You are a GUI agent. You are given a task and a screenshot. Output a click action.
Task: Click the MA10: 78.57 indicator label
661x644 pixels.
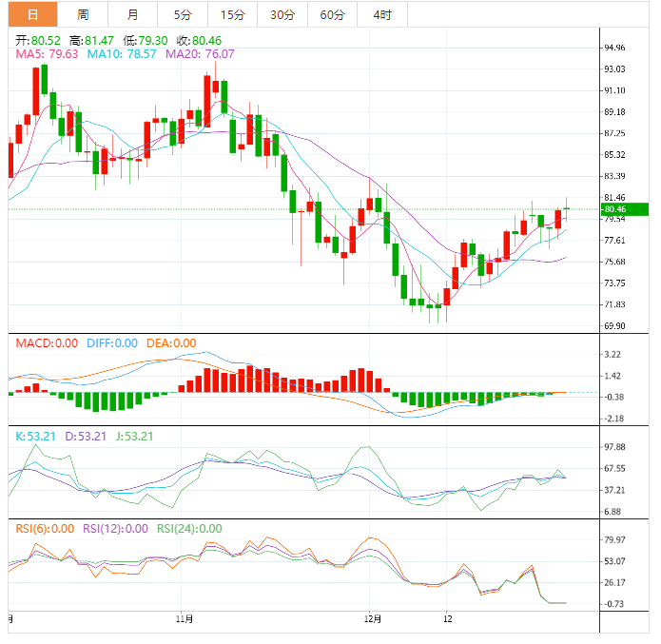click(x=123, y=54)
